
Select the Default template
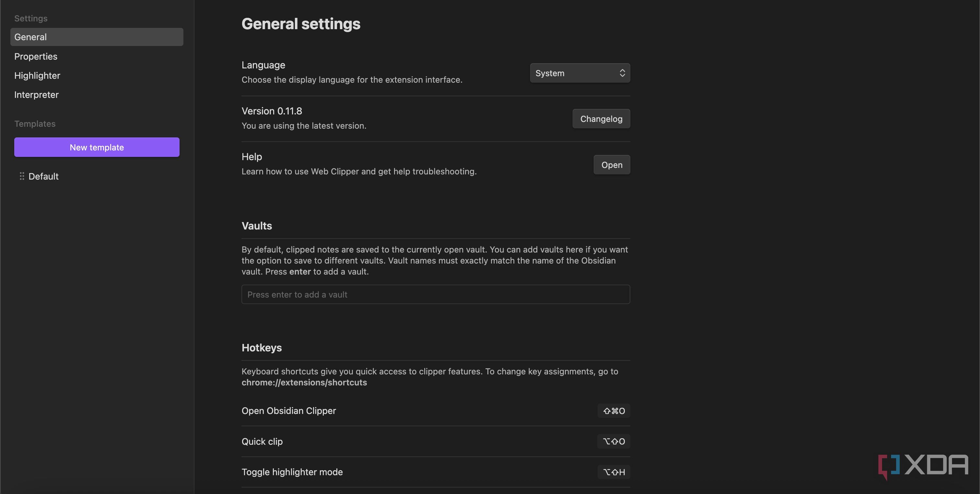tap(43, 176)
